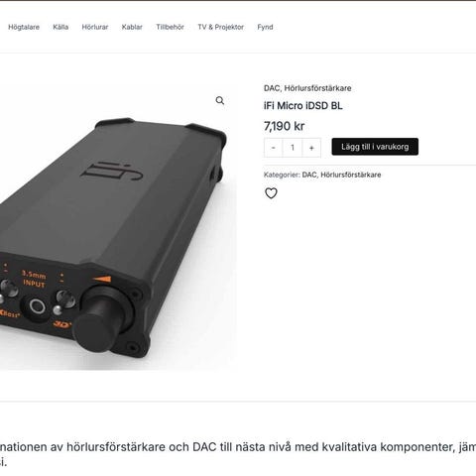476x476 pixels.
Task: Open the Högtalare menu
Action: pos(24,27)
